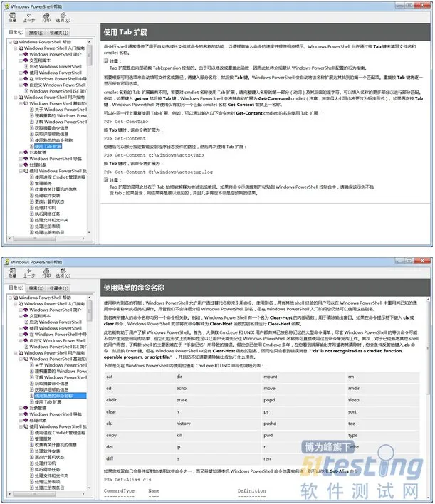The width and height of the screenshot is (435, 504).
Task: Open 使用熟悉的命令名称 topic in Tab 扩展 window
Action: click(x=53, y=140)
